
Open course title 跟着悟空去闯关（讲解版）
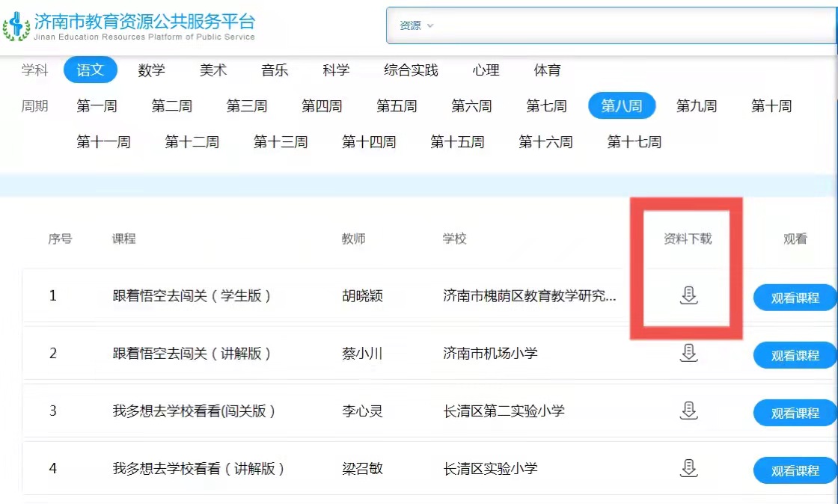pyautogui.click(x=192, y=354)
